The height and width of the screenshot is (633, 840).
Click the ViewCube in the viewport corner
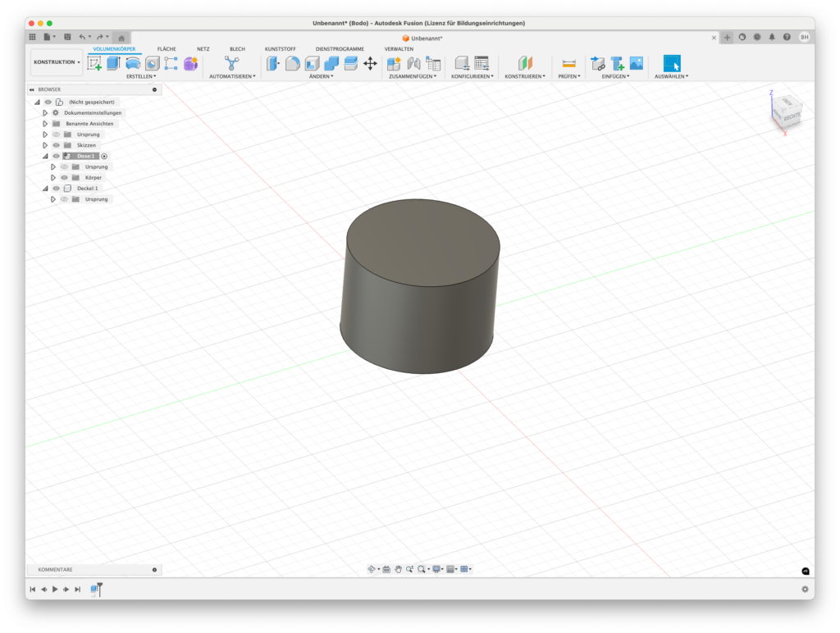tap(787, 112)
